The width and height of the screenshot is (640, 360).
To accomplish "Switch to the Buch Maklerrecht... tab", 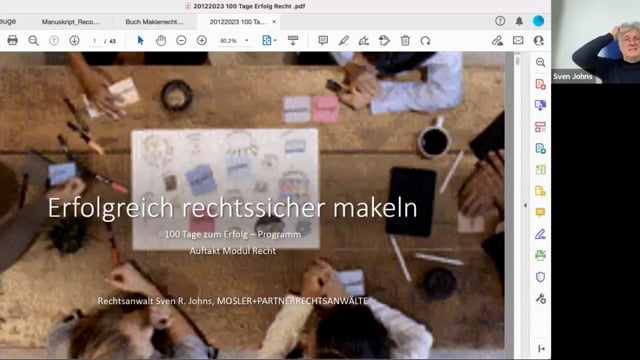I will click(154, 22).
